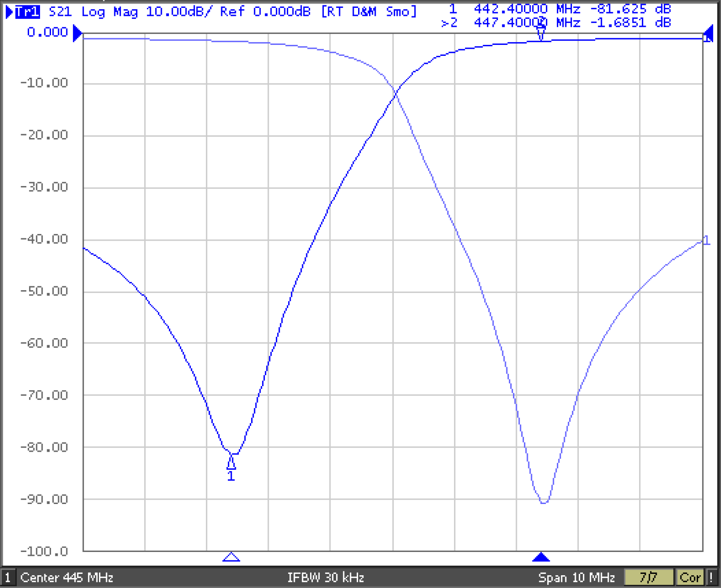This screenshot has width=721, height=588.
Task: Select filled Marker 2 indicator on frequency axis
Action: pyautogui.click(x=541, y=557)
